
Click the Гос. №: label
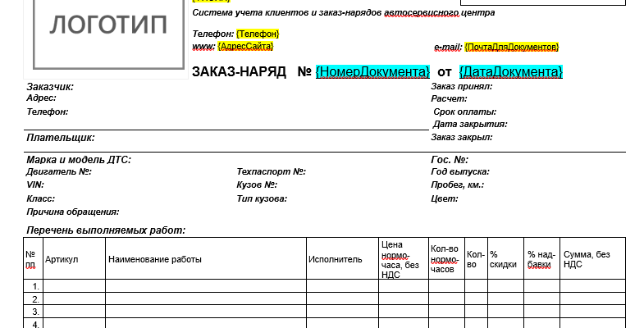(x=450, y=160)
